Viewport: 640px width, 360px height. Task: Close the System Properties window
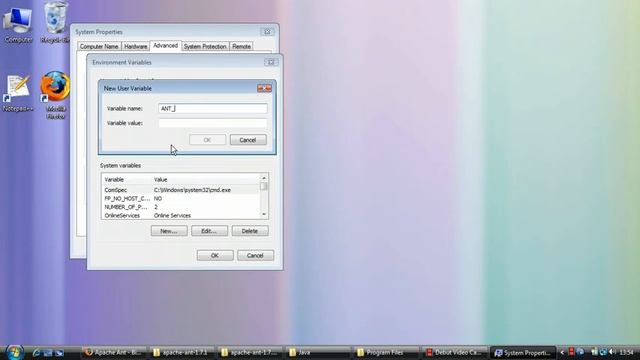pos(267,32)
